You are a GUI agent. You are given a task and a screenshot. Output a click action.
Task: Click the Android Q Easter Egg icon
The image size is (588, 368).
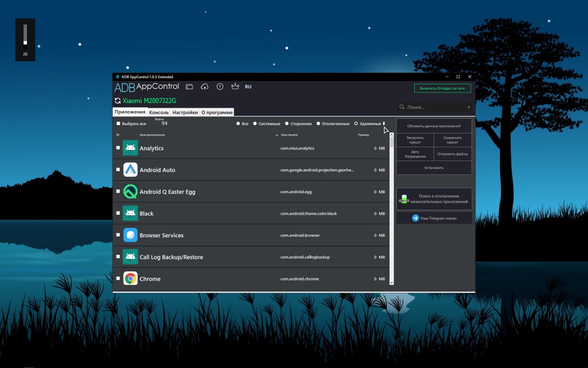point(130,192)
